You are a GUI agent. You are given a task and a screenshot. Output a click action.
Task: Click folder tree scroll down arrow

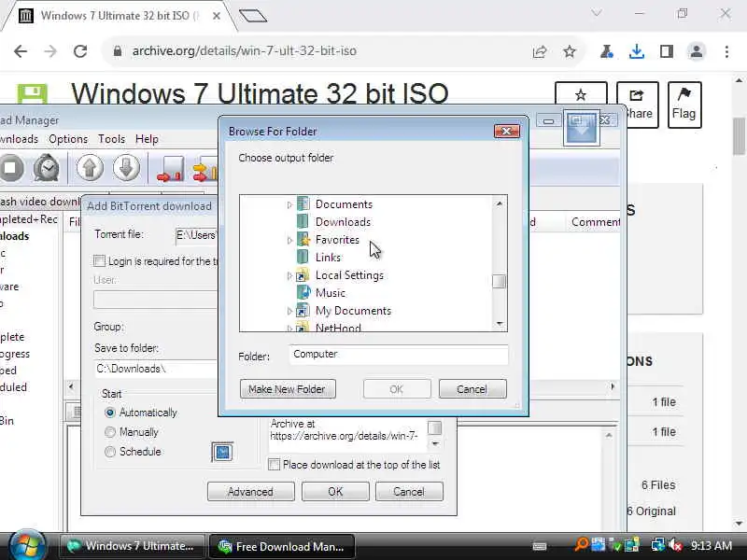(x=500, y=323)
